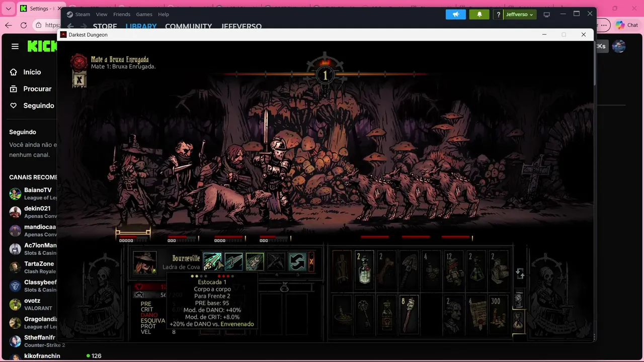Open the View menu in Steam
Screen dimensions: 644x362
[102, 14]
